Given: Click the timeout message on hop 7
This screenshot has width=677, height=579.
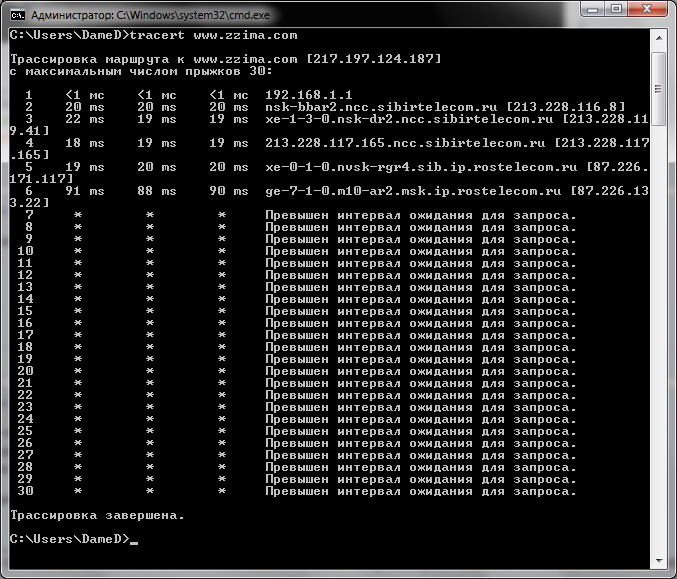Looking at the screenshot, I should click(x=421, y=215).
